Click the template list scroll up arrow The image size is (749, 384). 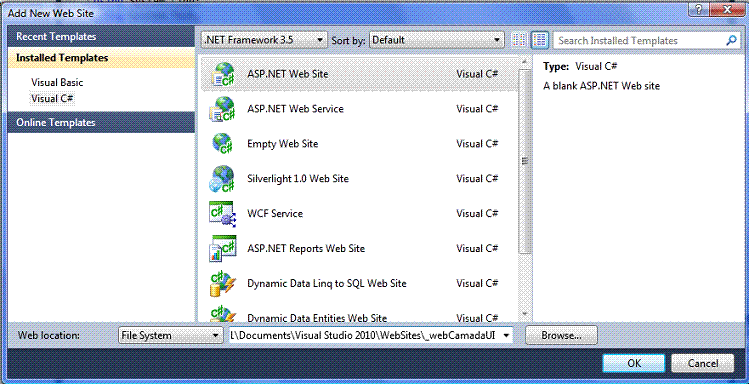coord(524,62)
